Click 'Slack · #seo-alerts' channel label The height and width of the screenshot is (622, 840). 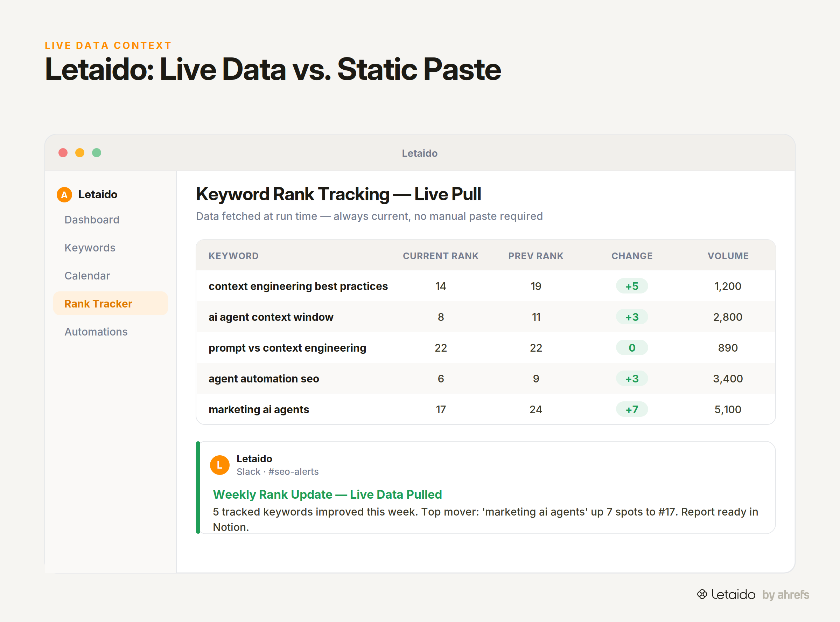click(x=277, y=472)
